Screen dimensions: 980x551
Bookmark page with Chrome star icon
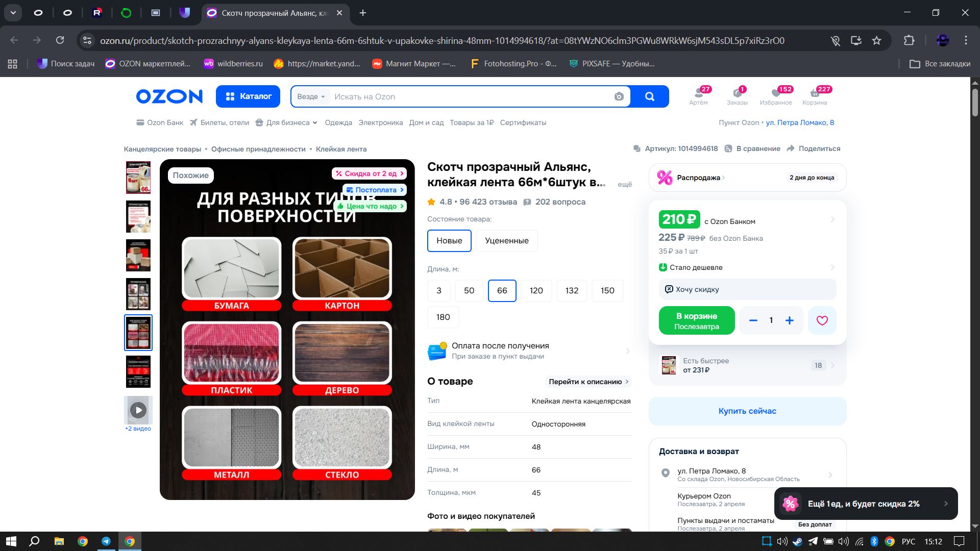point(876,40)
